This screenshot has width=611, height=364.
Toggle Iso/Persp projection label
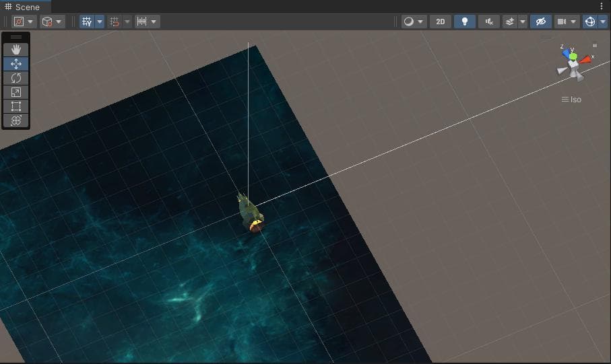point(572,100)
